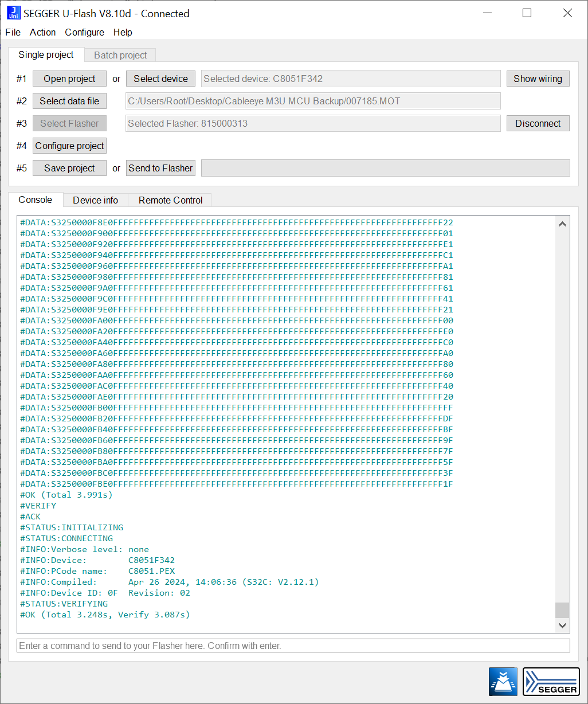The width and height of the screenshot is (588, 704).
Task: Click the '#DATA:S3250000F8E0' console line
Action: point(237,222)
